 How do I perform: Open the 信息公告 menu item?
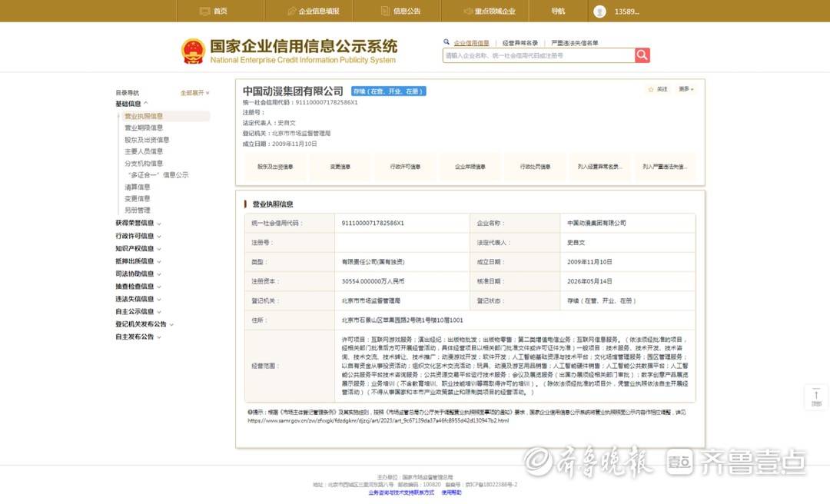pos(407,11)
